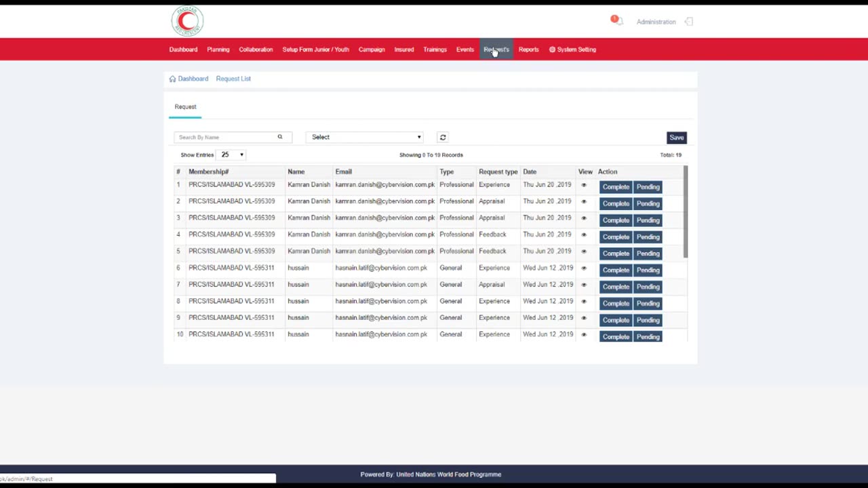Click the home icon in breadcrumb

[x=172, y=79]
